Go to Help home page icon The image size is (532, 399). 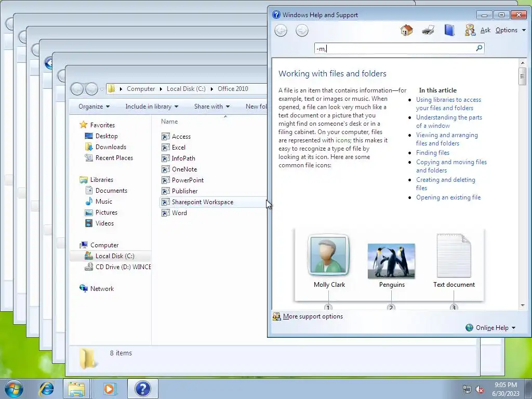[406, 30]
